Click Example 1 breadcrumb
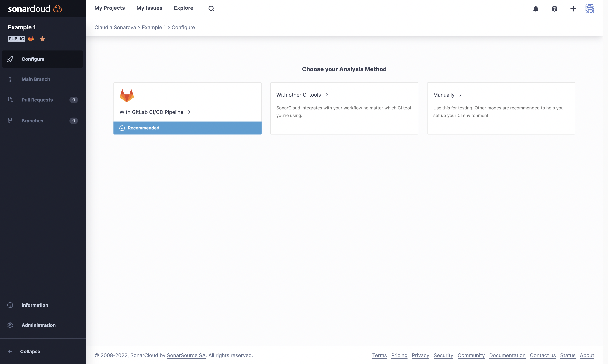Image resolution: width=609 pixels, height=364 pixels. pyautogui.click(x=154, y=27)
